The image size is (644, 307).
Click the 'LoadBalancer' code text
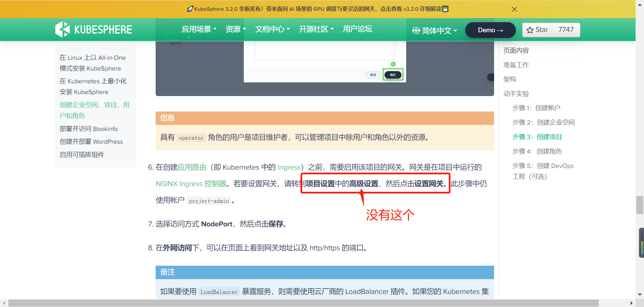[x=219, y=292]
